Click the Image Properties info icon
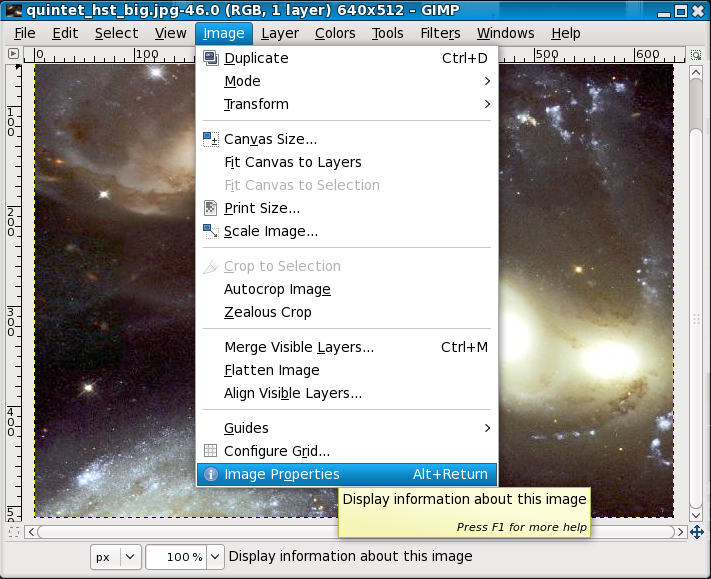 (210, 474)
